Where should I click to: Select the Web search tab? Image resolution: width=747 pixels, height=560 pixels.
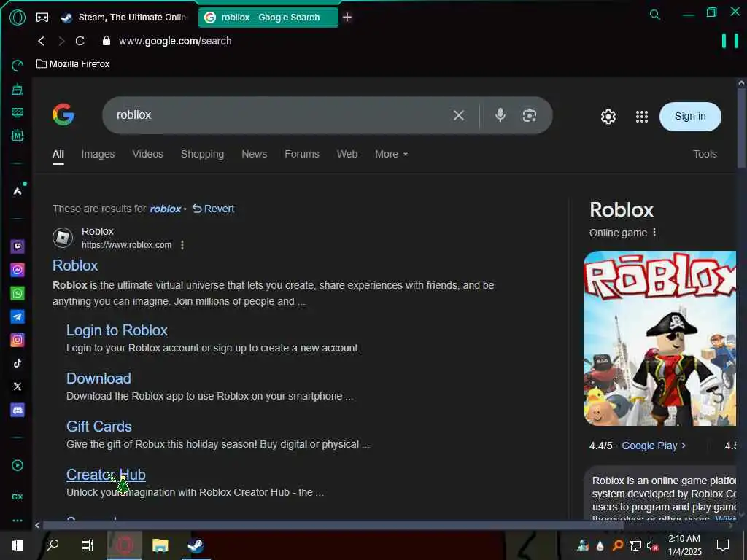[347, 154]
